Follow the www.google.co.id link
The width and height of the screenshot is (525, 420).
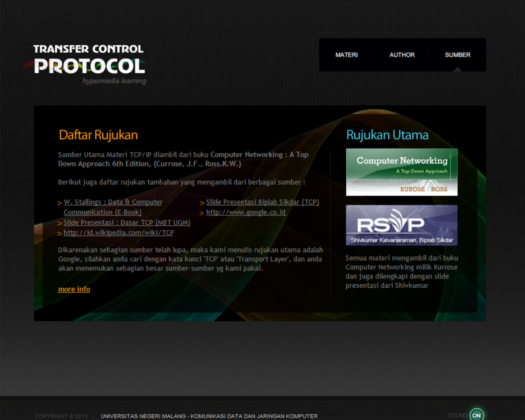point(246,212)
